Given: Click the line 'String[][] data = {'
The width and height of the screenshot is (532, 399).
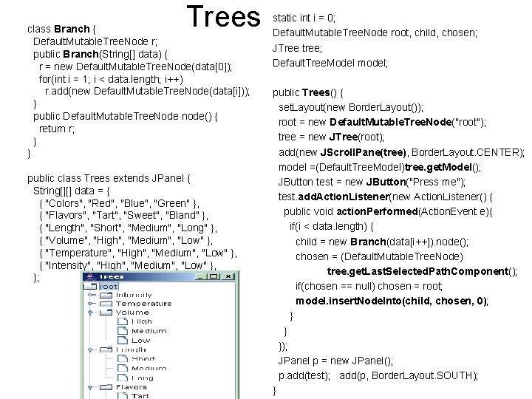Looking at the screenshot, I should tap(72, 191).
